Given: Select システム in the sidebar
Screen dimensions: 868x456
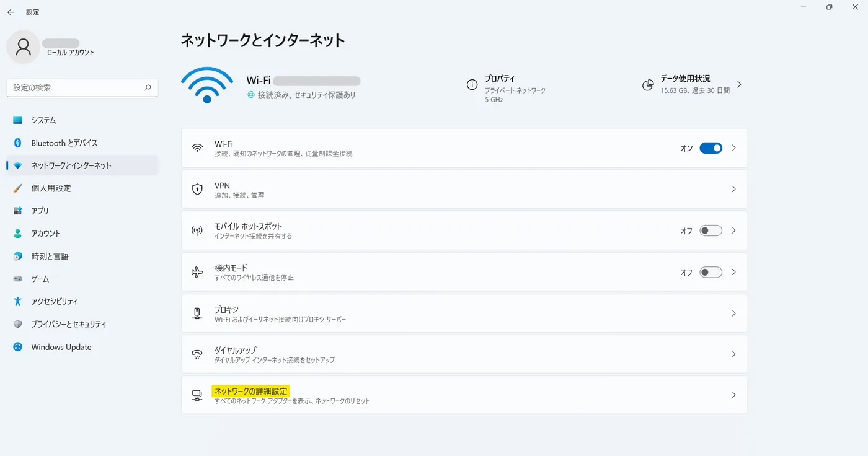Looking at the screenshot, I should pyautogui.click(x=82, y=120).
